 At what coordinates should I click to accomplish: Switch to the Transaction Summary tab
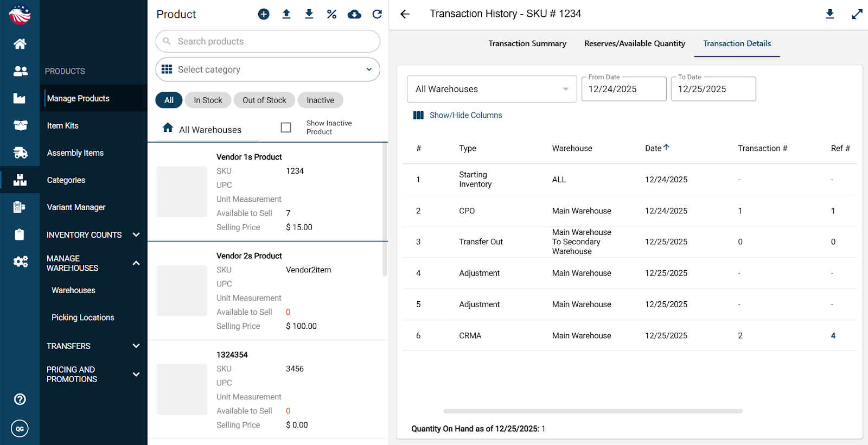tap(527, 43)
